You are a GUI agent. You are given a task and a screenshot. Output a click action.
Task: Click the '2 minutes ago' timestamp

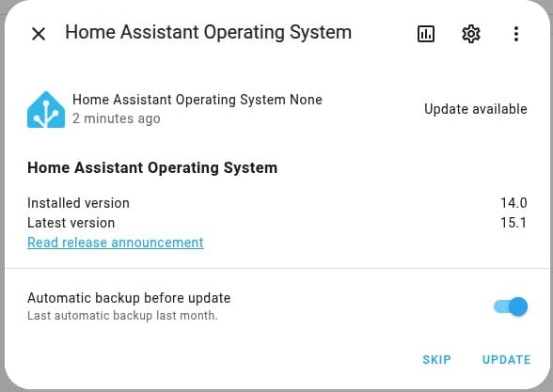(117, 118)
